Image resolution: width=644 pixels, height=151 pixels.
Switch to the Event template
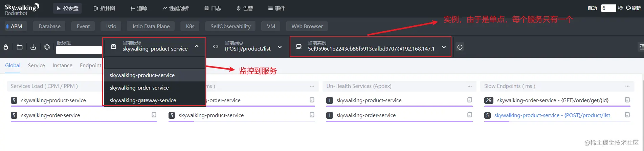83,26
